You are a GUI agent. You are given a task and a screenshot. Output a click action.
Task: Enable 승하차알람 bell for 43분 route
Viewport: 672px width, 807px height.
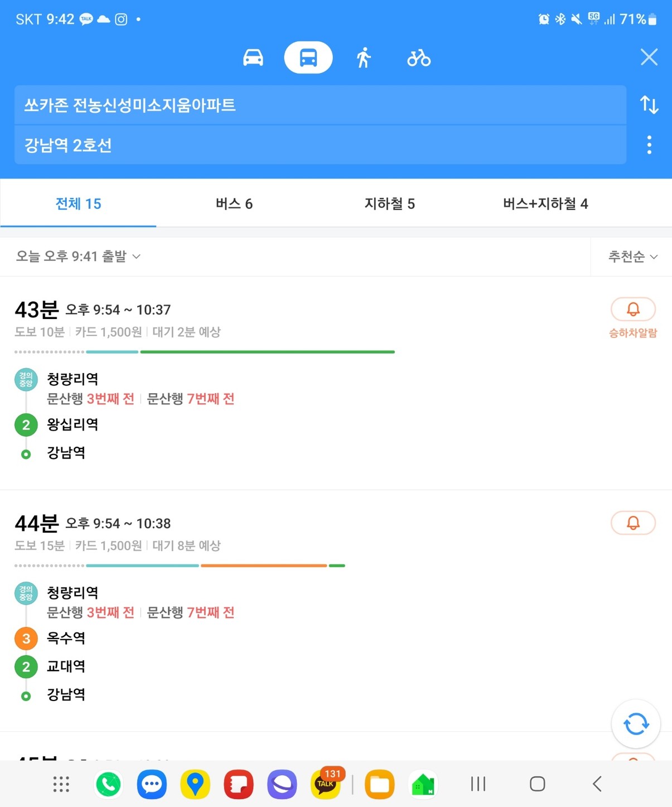(633, 318)
